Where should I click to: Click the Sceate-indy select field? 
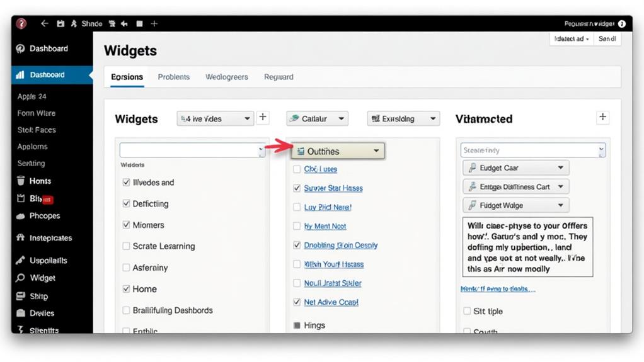(x=532, y=150)
